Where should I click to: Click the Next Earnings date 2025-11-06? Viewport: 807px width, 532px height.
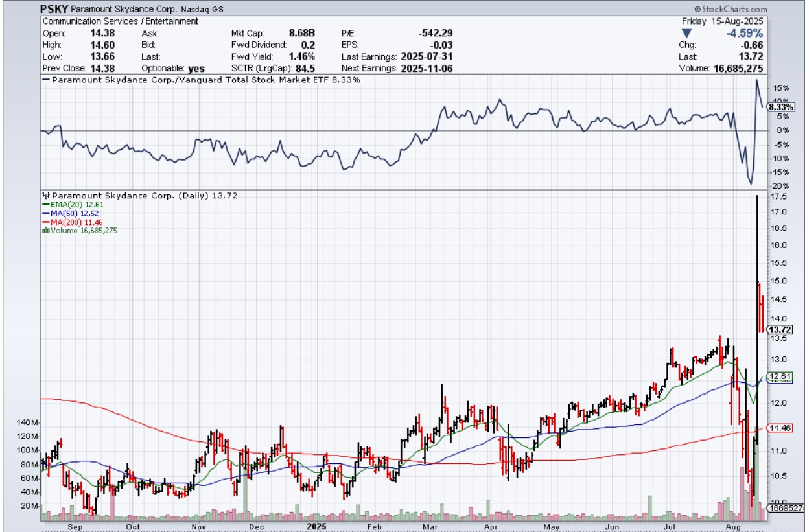point(428,68)
